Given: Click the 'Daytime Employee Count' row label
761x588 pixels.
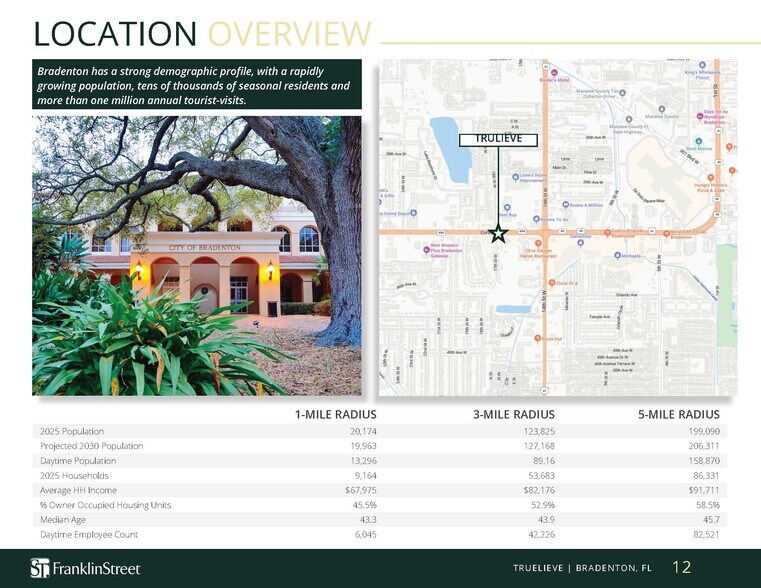Looking at the screenshot, I should [89, 534].
